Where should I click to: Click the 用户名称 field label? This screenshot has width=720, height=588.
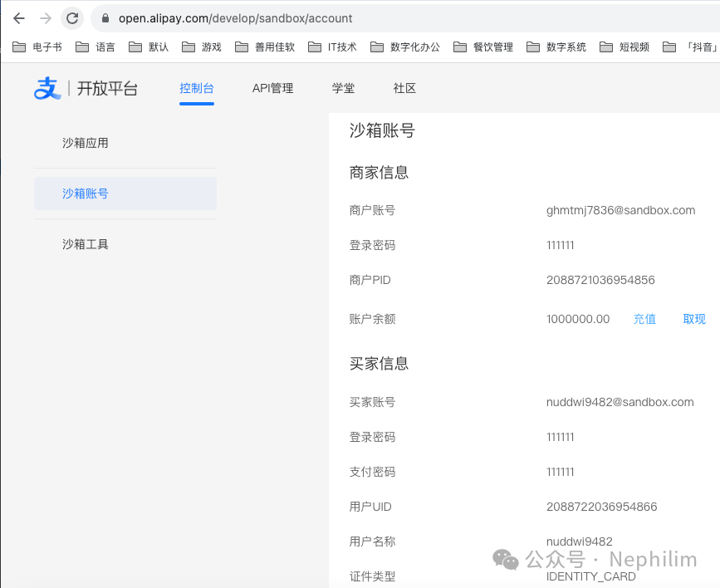click(372, 541)
